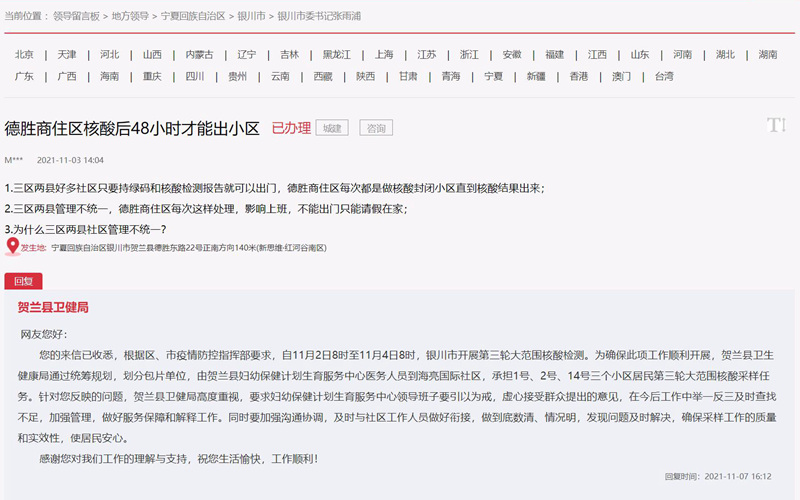Screen dimensions: 800x500
Task: Open the 领导留言板 breadcrumb link
Action: click(75, 17)
